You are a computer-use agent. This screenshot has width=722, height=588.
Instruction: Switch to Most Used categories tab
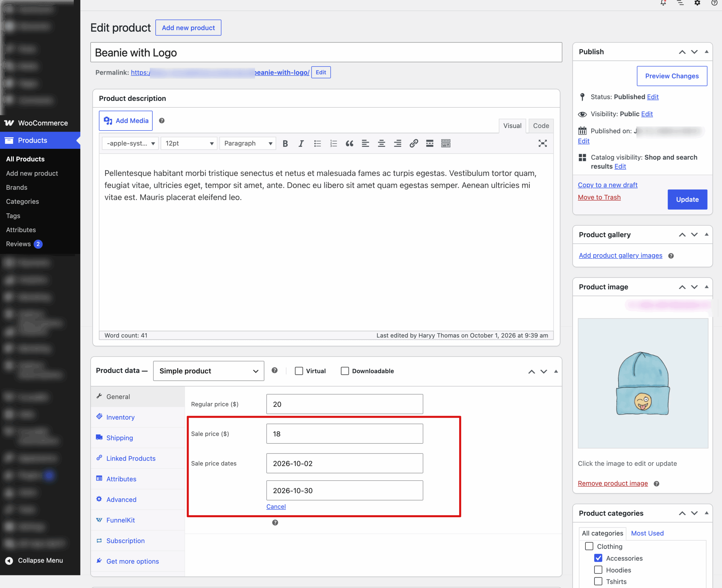click(647, 534)
